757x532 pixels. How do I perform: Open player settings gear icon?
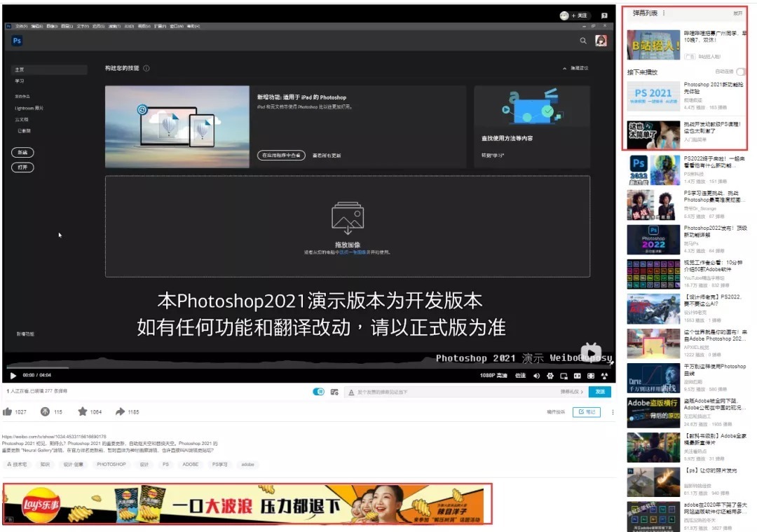click(550, 376)
